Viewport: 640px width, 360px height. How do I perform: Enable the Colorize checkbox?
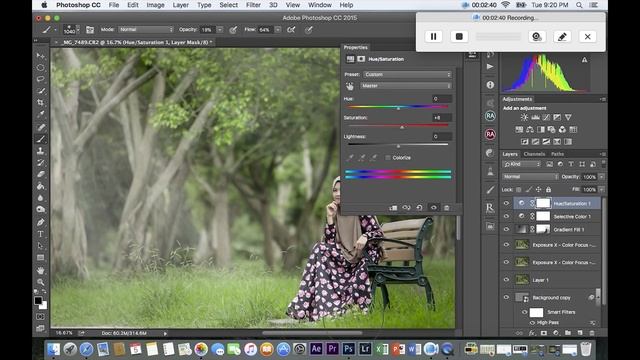388,158
